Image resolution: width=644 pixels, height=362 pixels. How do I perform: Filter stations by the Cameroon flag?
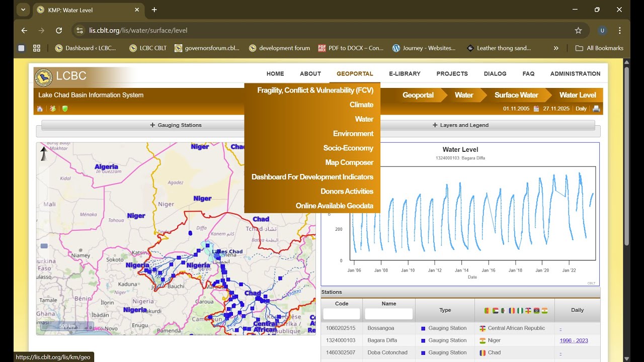pyautogui.click(x=488, y=311)
